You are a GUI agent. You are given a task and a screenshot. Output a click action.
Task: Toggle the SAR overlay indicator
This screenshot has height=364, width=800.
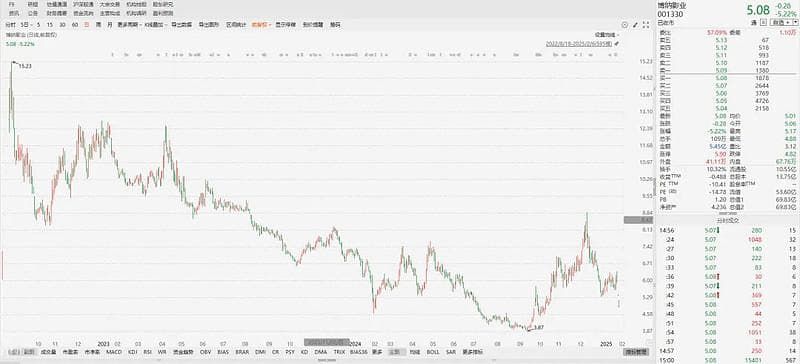tap(451, 352)
